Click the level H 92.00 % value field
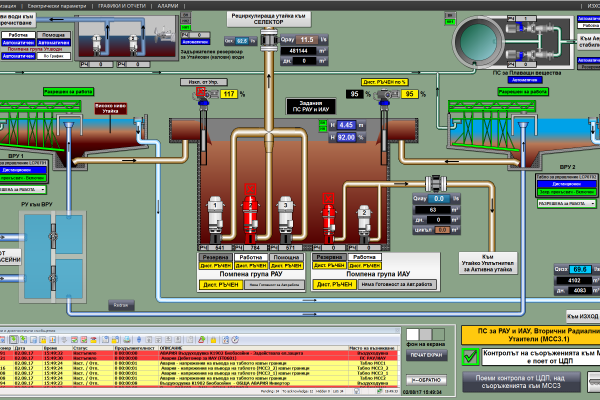The image size is (600, 400). (346, 137)
